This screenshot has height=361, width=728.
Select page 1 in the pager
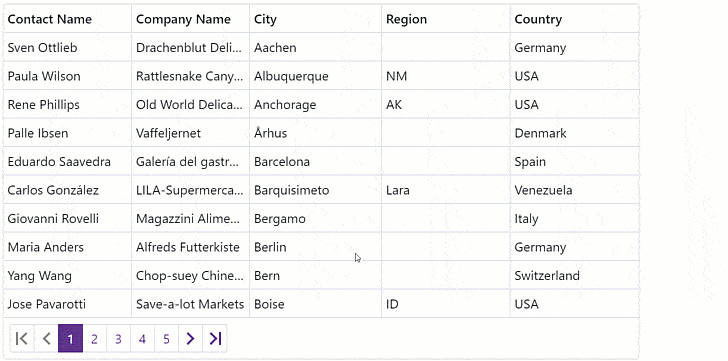point(71,339)
